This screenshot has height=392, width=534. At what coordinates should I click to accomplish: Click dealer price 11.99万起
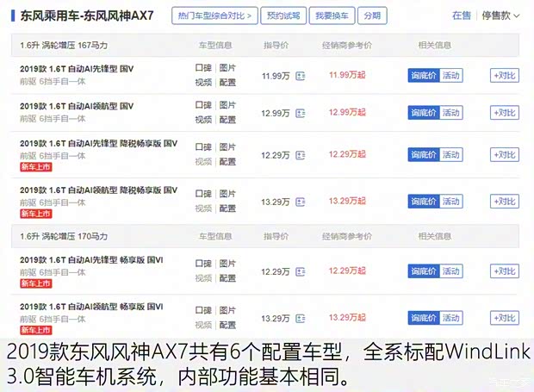click(347, 75)
